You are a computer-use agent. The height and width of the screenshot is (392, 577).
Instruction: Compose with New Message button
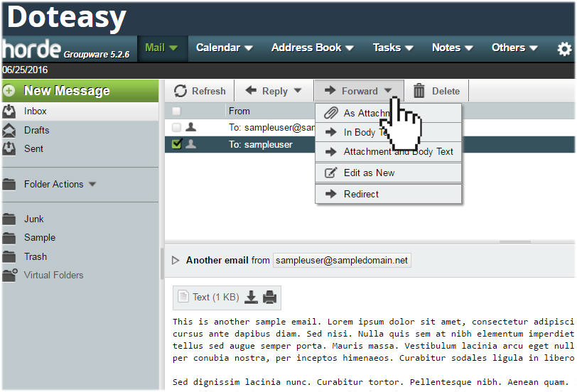80,90
